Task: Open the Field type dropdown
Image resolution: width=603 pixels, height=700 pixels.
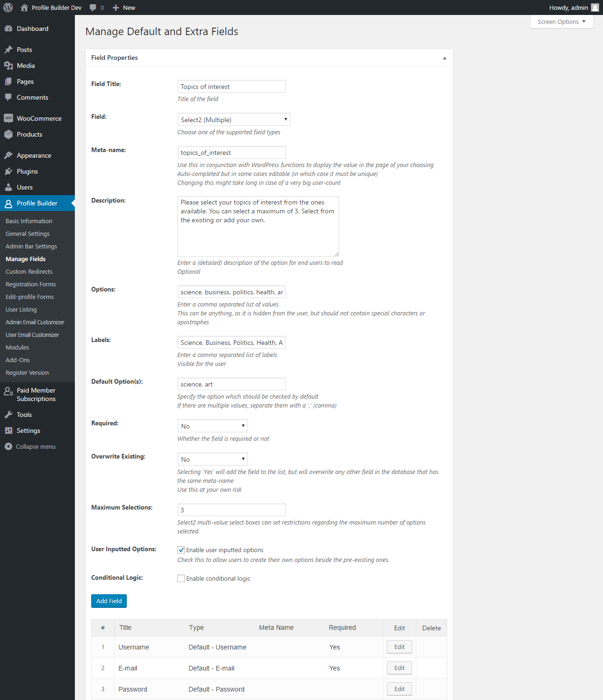Action: tap(233, 120)
